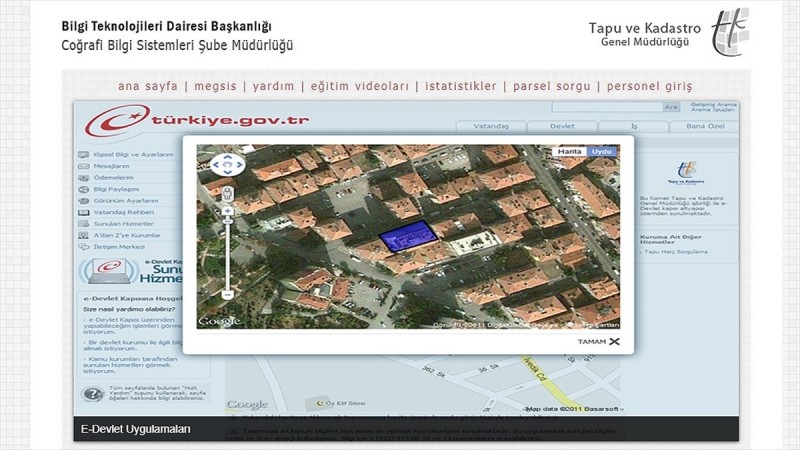This screenshot has width=800, height=450.
Task: Open Görünüm Ayarlarım
Action: tap(126, 201)
